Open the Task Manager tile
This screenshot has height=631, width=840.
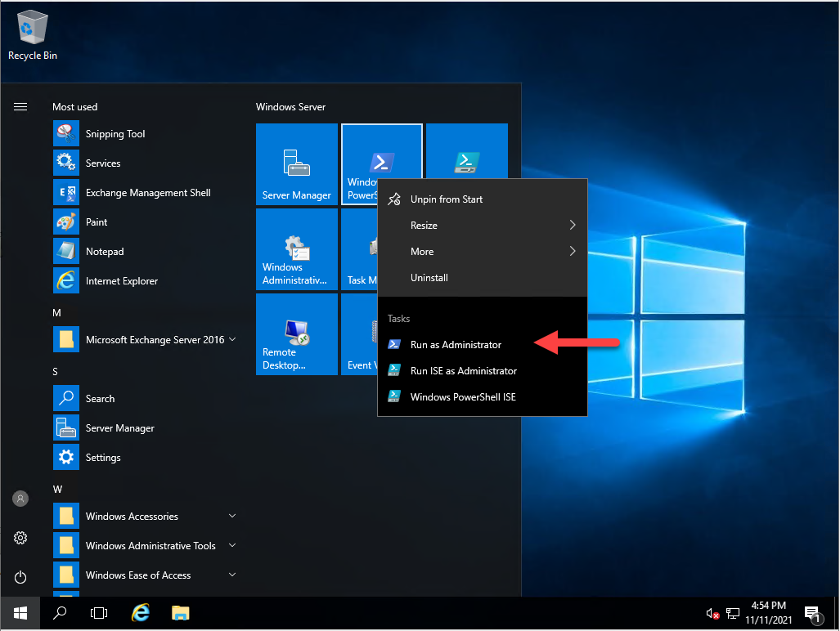coord(359,249)
